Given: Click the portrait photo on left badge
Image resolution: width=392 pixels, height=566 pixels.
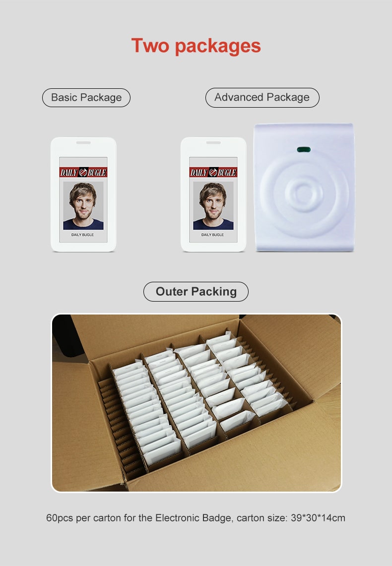Looking at the screenshot, I should (x=83, y=205).
